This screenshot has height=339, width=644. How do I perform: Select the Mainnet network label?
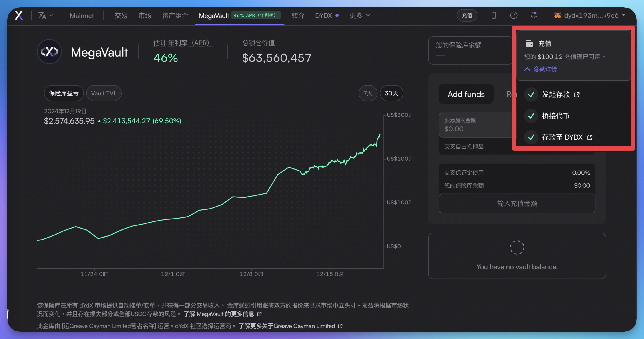pyautogui.click(x=82, y=16)
